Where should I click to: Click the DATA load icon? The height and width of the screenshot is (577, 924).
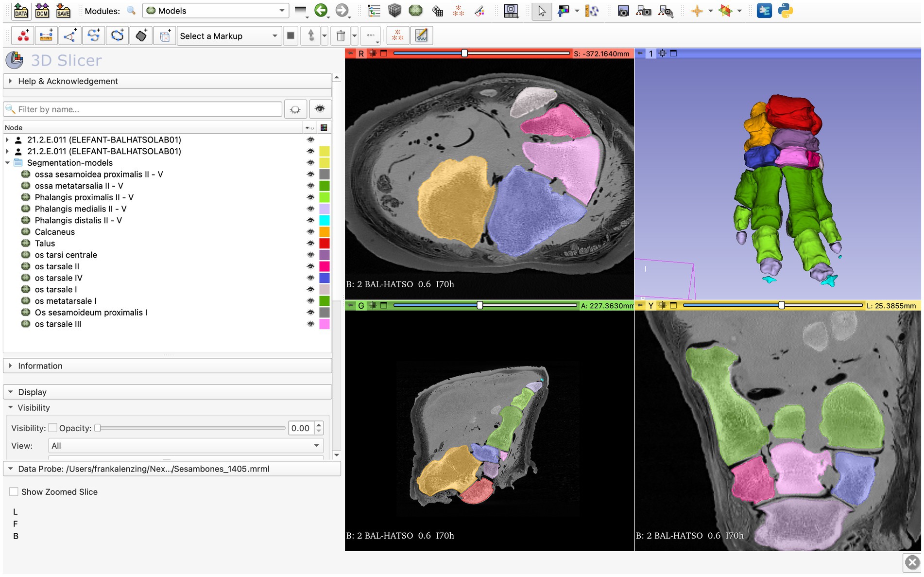21,10
